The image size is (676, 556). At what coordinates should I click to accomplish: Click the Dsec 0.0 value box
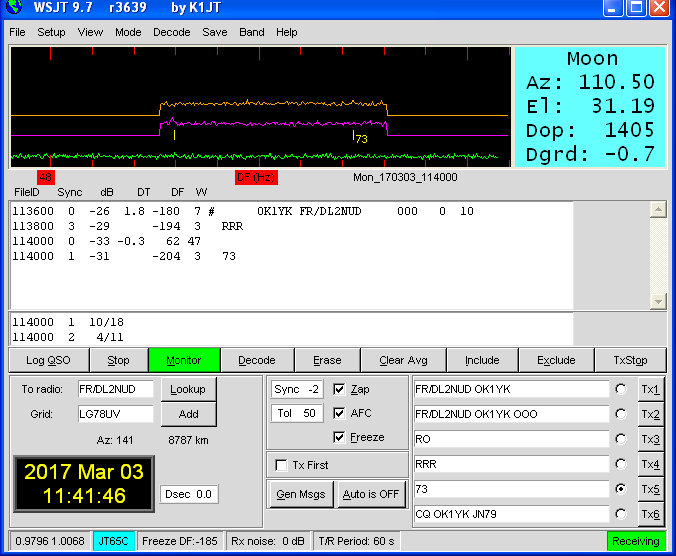point(189,494)
